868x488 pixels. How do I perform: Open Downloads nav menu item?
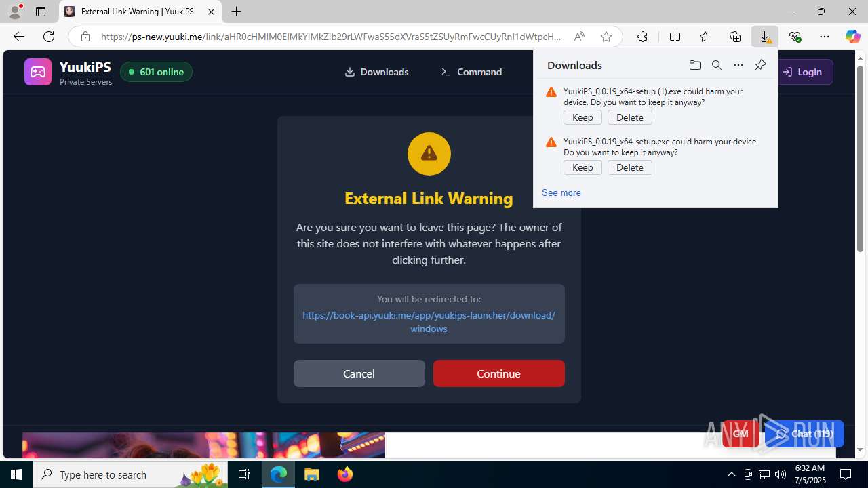tap(376, 72)
